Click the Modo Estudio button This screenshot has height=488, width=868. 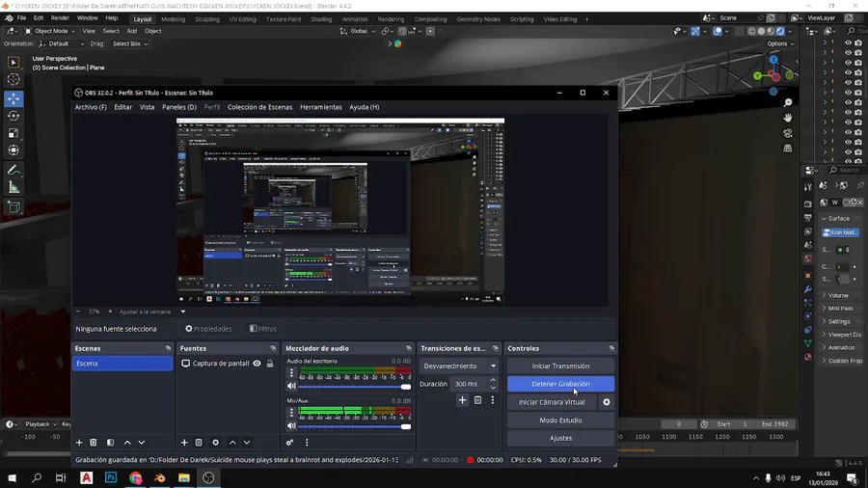pyautogui.click(x=560, y=420)
